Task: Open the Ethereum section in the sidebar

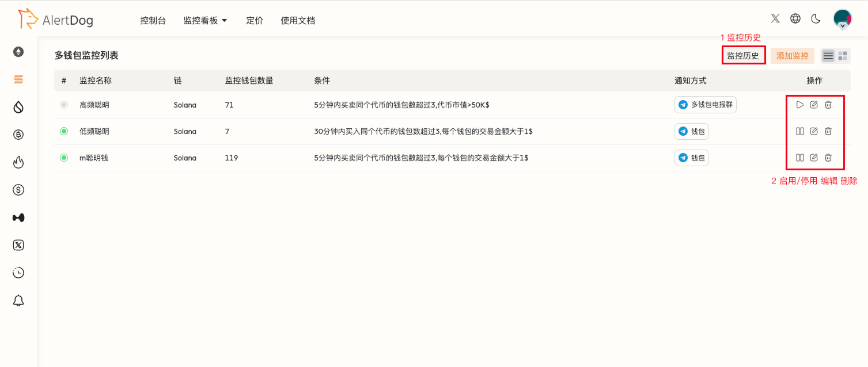Action: pyautogui.click(x=18, y=52)
